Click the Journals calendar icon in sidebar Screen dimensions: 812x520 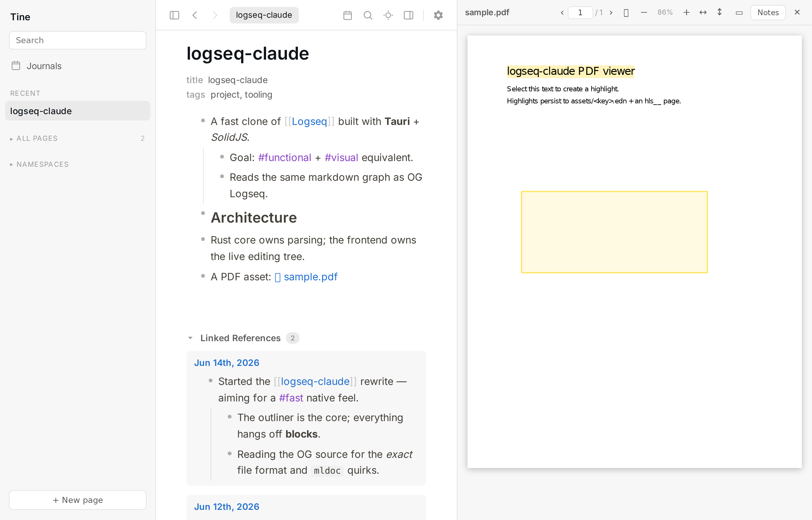(x=16, y=66)
